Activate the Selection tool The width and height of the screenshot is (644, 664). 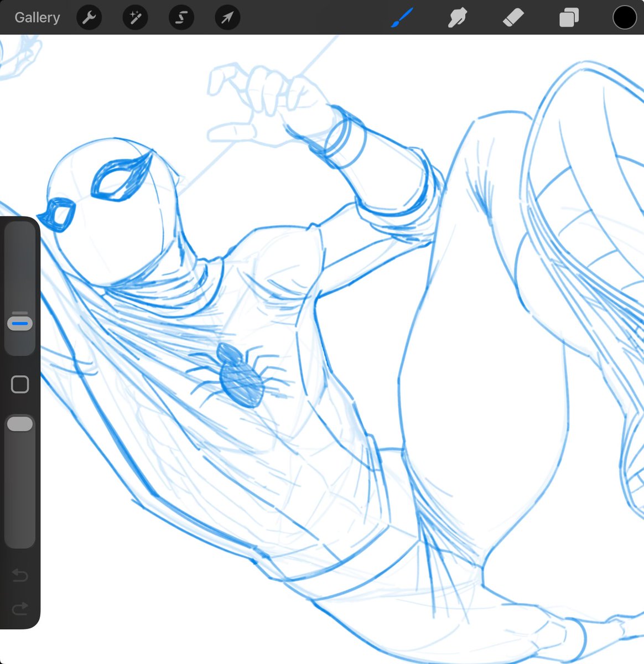point(181,18)
